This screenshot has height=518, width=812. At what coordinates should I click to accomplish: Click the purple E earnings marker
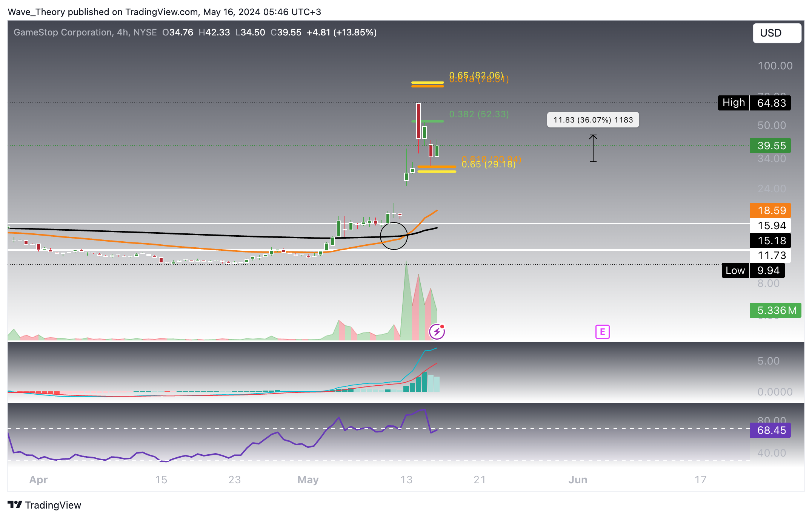[x=602, y=332]
